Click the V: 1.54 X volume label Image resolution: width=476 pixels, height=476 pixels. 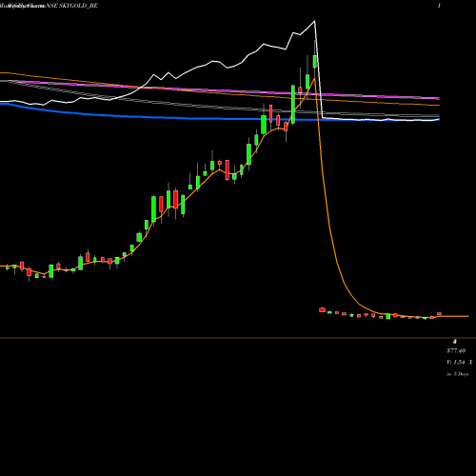(x=459, y=362)
